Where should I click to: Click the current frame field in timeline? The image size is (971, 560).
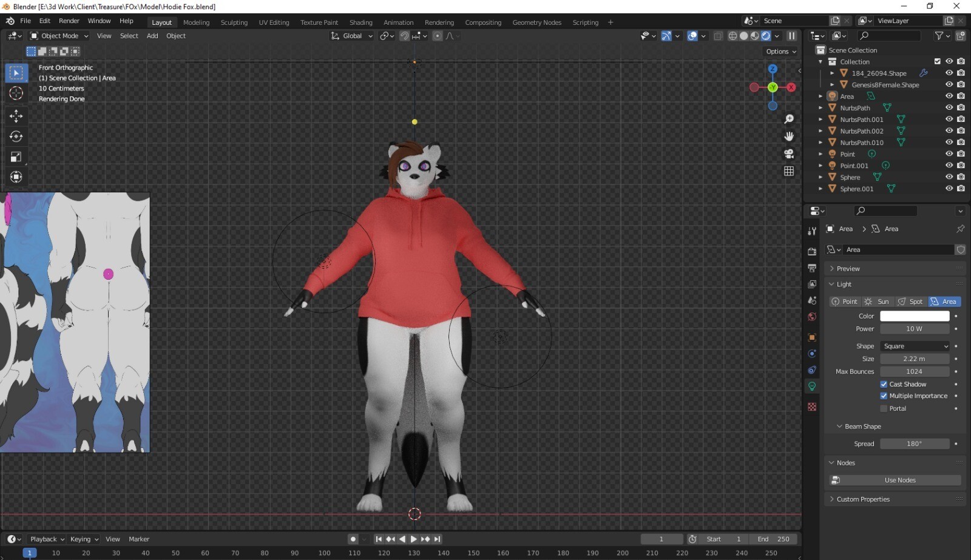click(661, 539)
